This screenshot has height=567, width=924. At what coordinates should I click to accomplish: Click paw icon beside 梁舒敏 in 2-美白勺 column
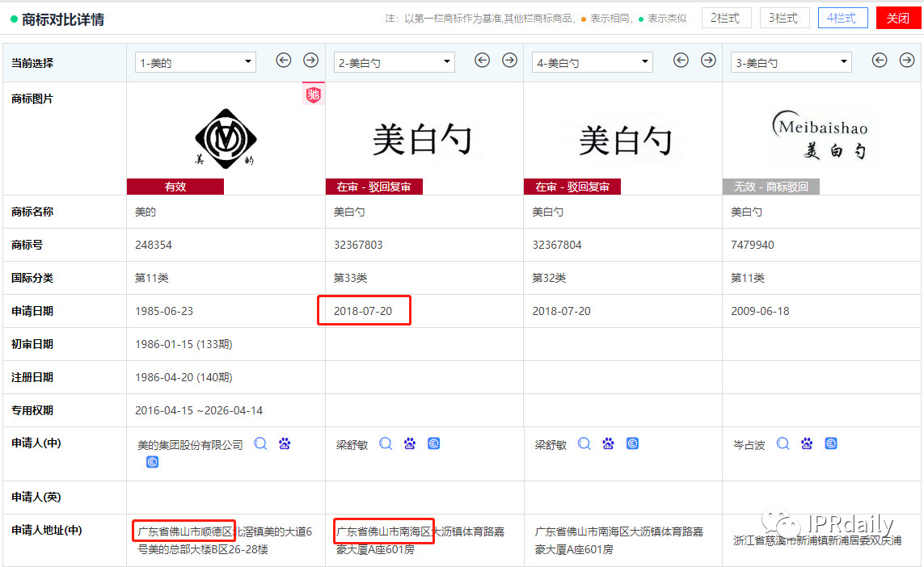pos(410,444)
